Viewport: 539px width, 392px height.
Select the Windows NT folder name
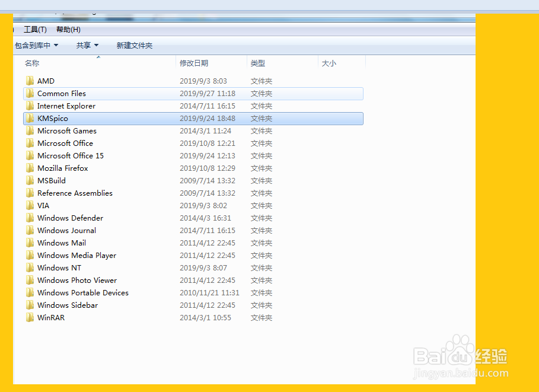coord(59,267)
